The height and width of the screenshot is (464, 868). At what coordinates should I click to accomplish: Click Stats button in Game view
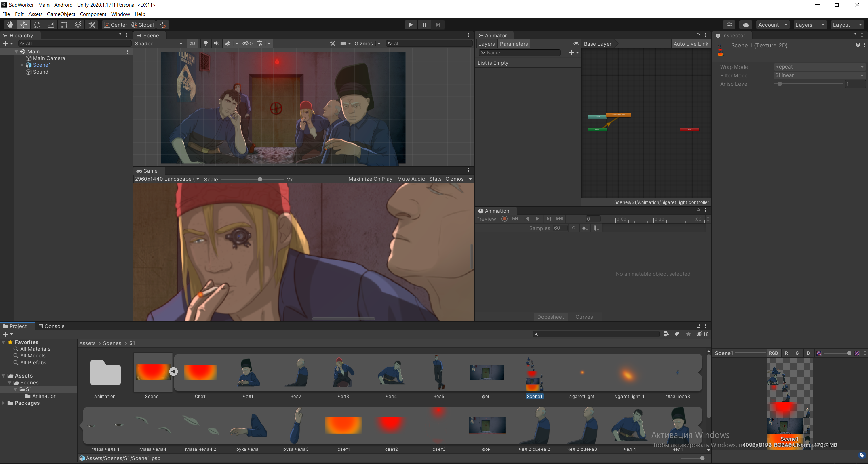click(435, 179)
